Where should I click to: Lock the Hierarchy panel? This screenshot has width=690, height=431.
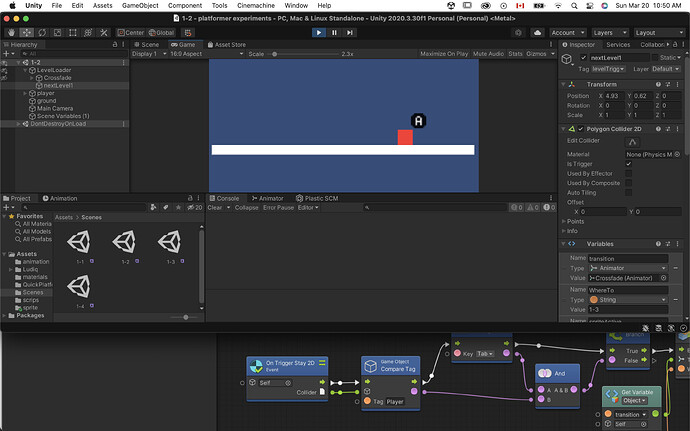tap(115, 44)
